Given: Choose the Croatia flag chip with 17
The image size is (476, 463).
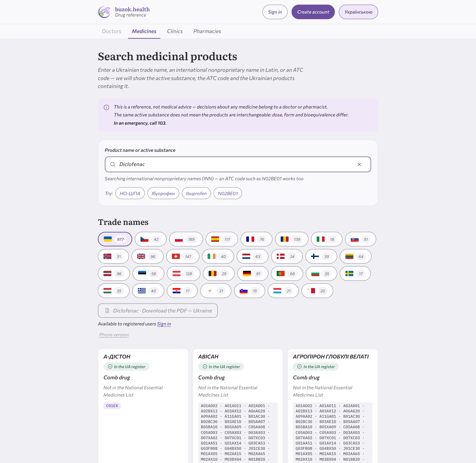Looking at the screenshot, I should tap(182, 291).
